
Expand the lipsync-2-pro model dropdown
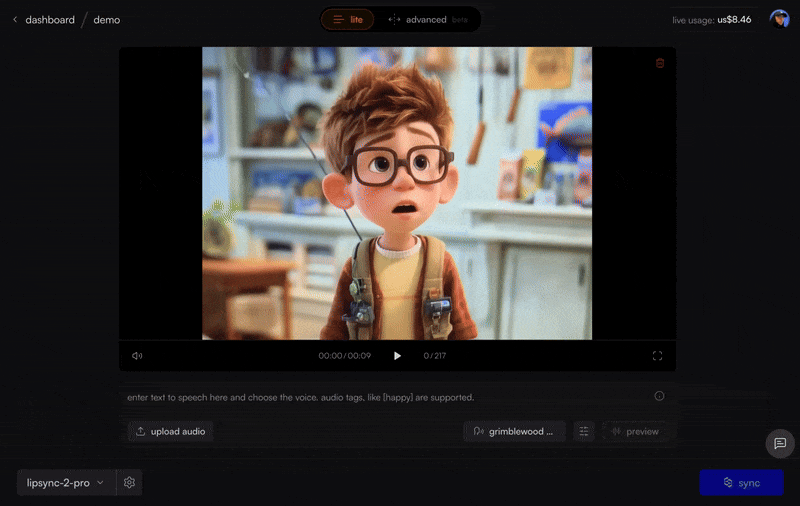66,483
